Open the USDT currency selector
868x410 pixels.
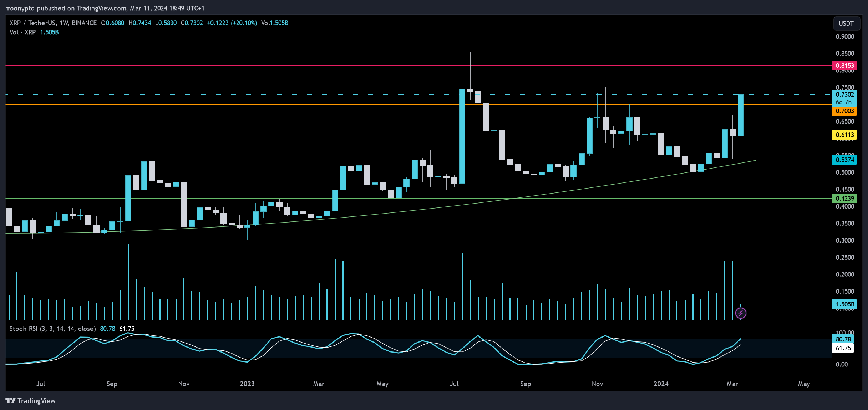coord(846,23)
